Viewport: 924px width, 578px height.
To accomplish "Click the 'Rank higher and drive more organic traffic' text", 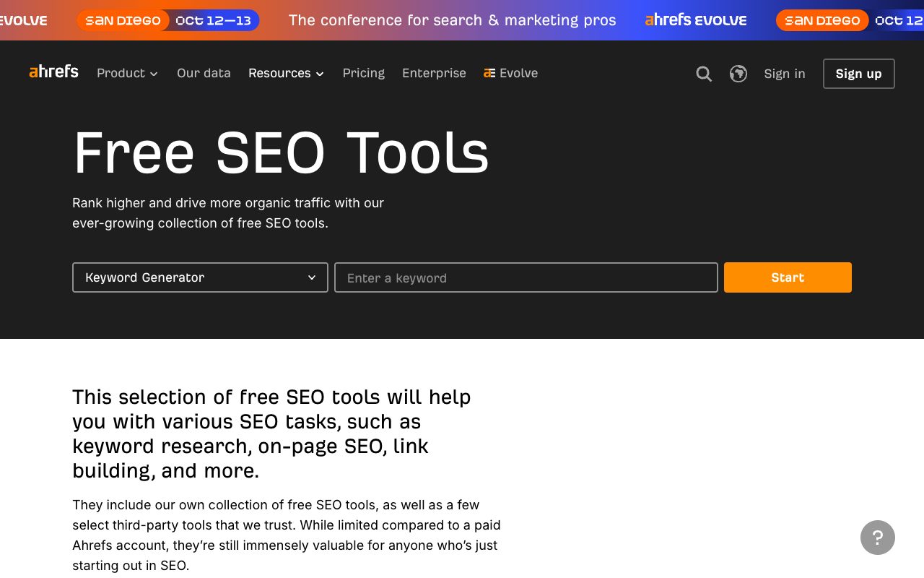I will click(x=228, y=213).
